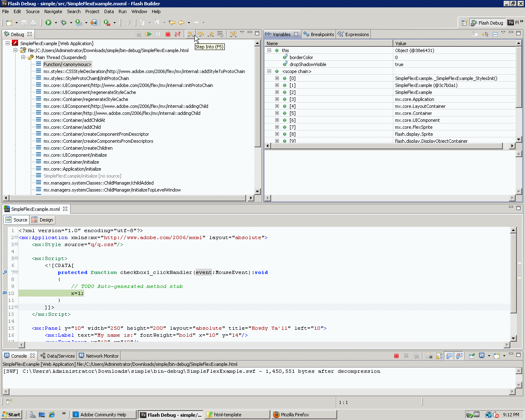Collapse the 'this' variable node
This screenshot has height=420, width=525.
pos(269,50)
